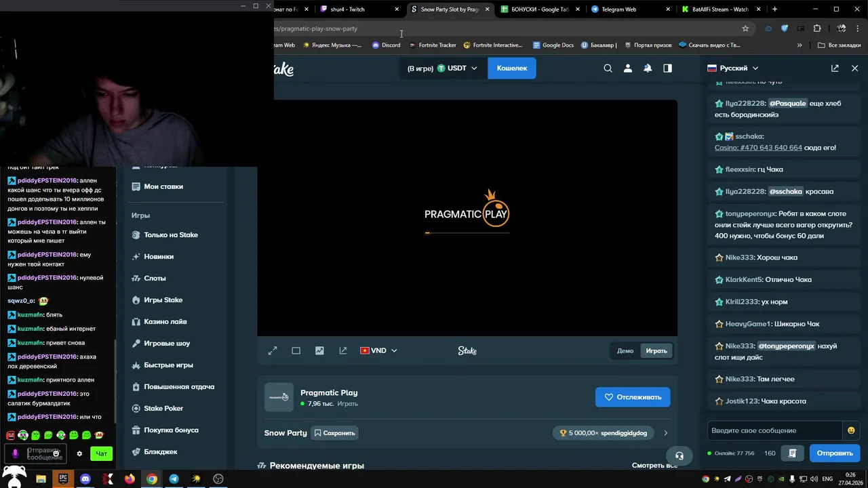868x488 pixels.
Task: Expand the 5 000,00× spendiggidydog big win arrow
Action: [x=665, y=432]
